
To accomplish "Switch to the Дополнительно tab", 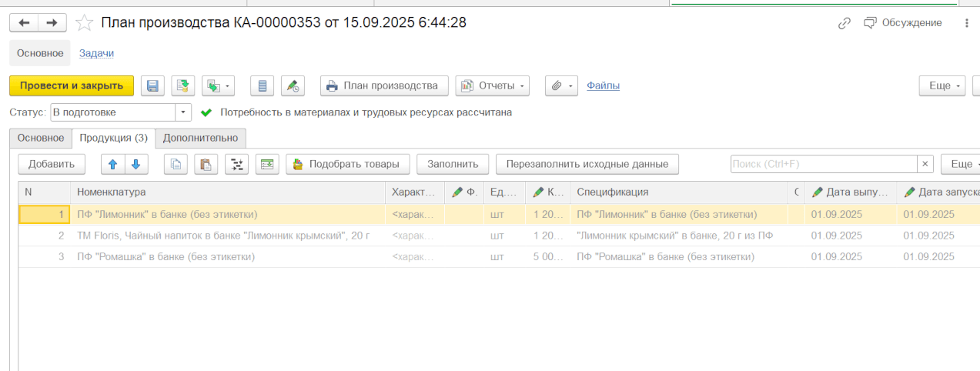I will pos(200,138).
